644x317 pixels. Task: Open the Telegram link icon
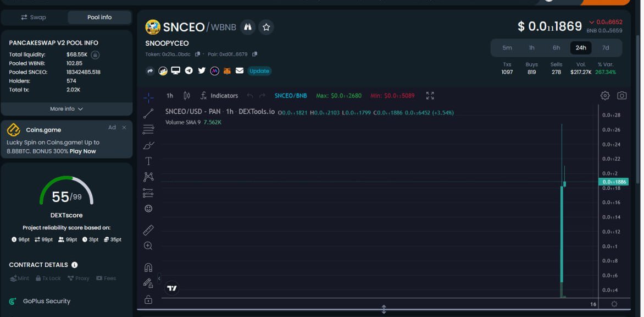coord(189,70)
